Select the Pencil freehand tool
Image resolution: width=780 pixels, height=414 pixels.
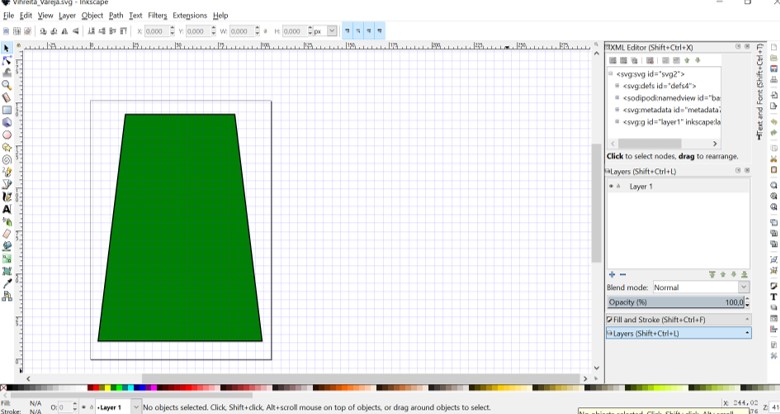pos(6,172)
